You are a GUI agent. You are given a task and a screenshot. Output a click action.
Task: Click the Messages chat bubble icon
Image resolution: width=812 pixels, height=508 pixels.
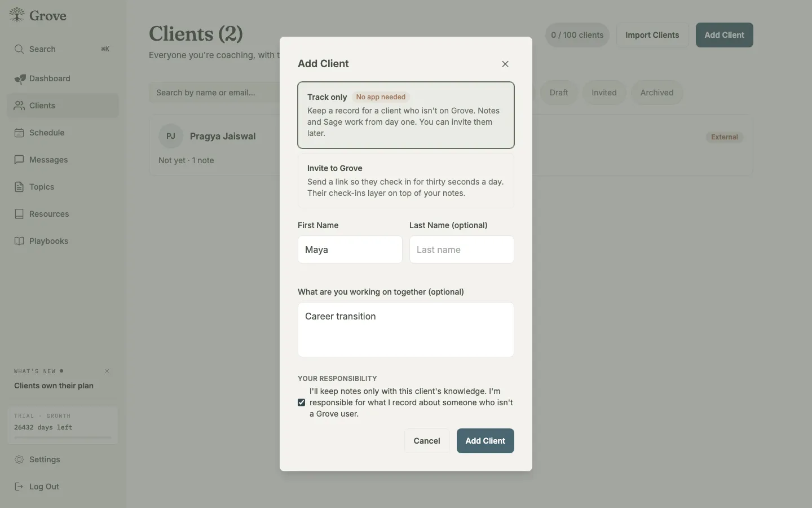point(19,160)
